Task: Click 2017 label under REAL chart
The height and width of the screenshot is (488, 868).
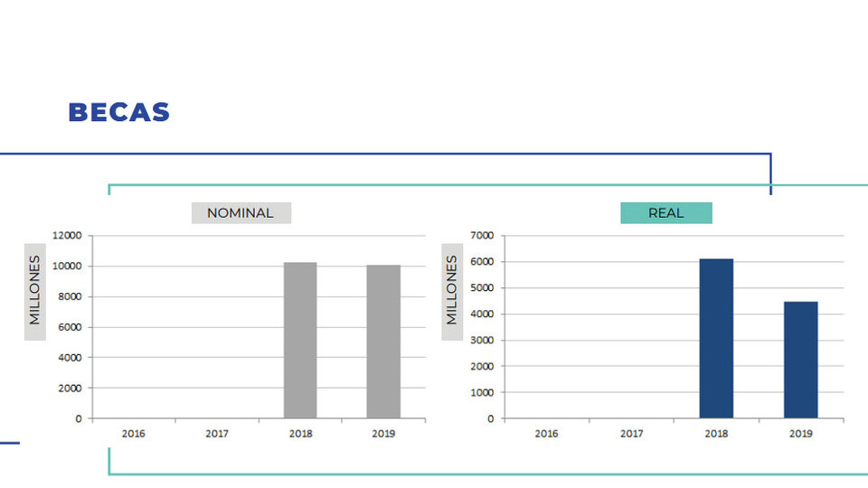Action: 632,434
